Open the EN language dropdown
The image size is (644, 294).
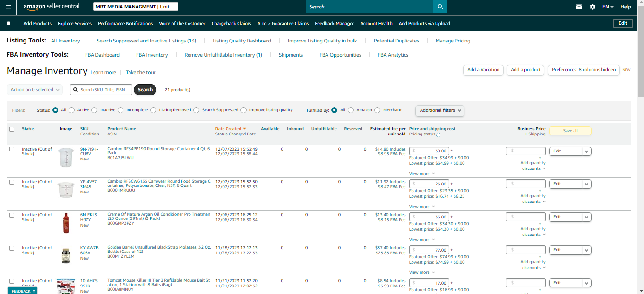click(x=608, y=7)
